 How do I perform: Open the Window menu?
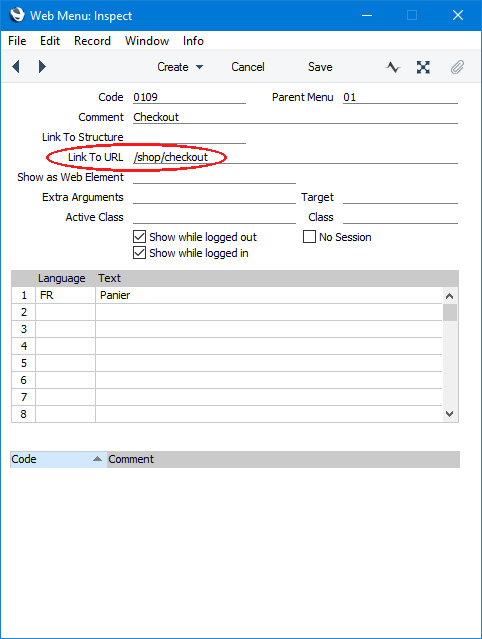point(147,41)
